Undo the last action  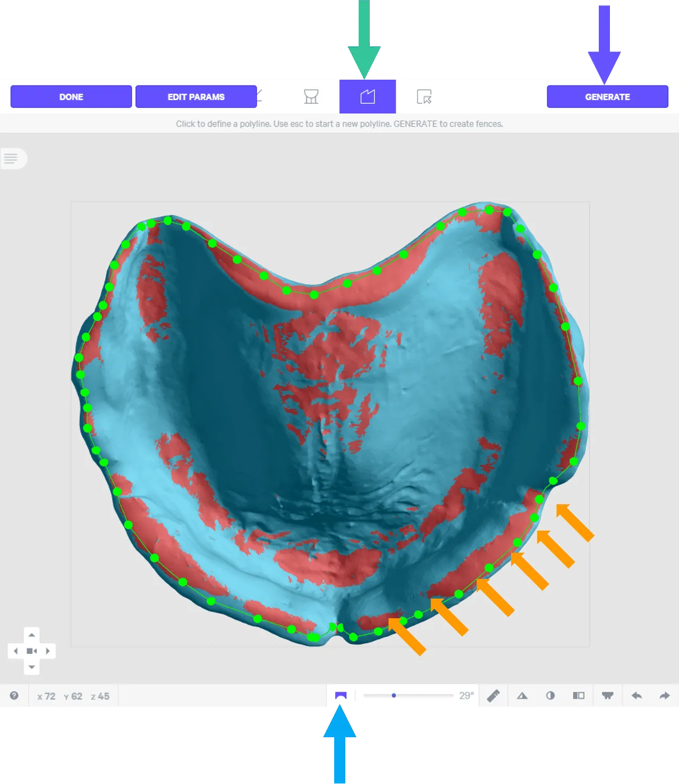636,695
